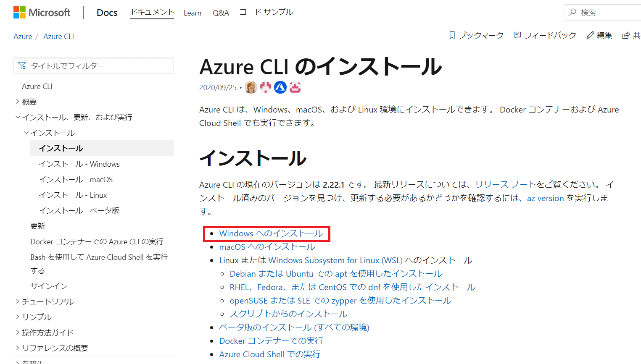641x364 pixels.
Task: Open インストール - Linux sidebar item
Action: (x=73, y=195)
